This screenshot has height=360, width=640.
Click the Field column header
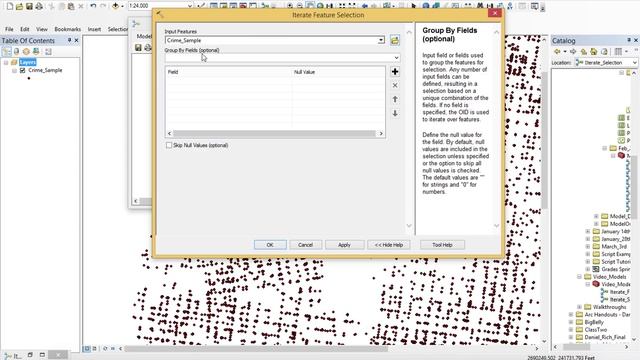coord(229,72)
